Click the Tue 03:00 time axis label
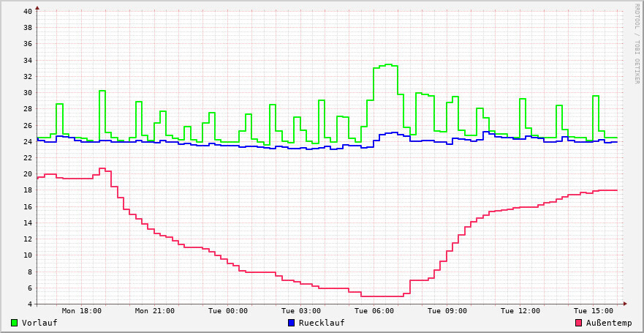This screenshot has width=644, height=333. [x=301, y=311]
